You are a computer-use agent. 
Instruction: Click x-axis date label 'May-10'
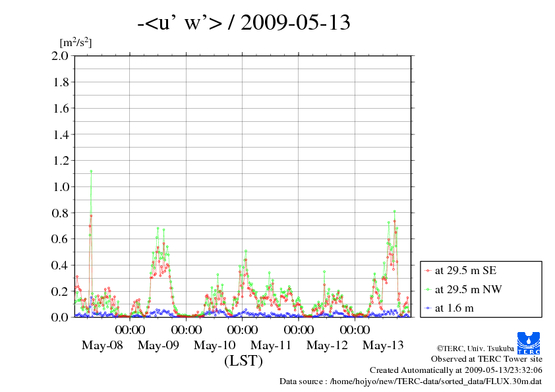pyautogui.click(x=214, y=345)
